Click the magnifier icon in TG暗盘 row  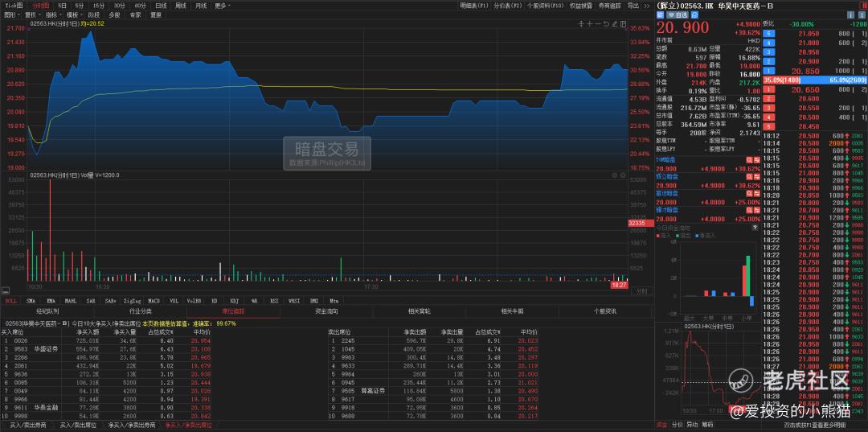click(x=750, y=161)
